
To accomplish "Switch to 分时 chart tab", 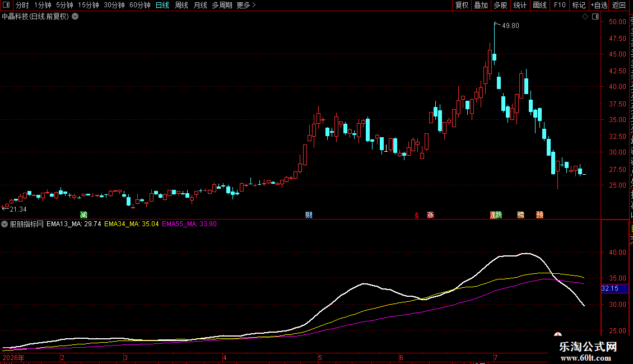I will pyautogui.click(x=22, y=5).
